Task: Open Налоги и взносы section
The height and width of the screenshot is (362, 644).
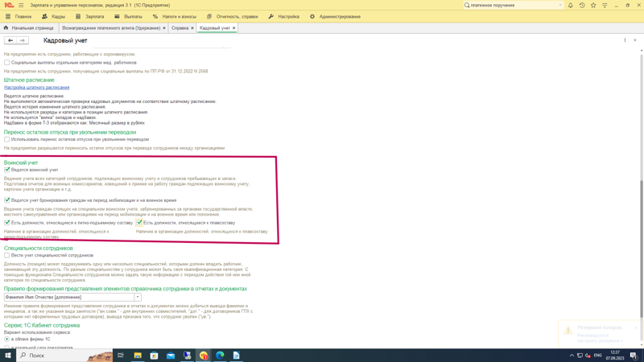Action: [175, 17]
